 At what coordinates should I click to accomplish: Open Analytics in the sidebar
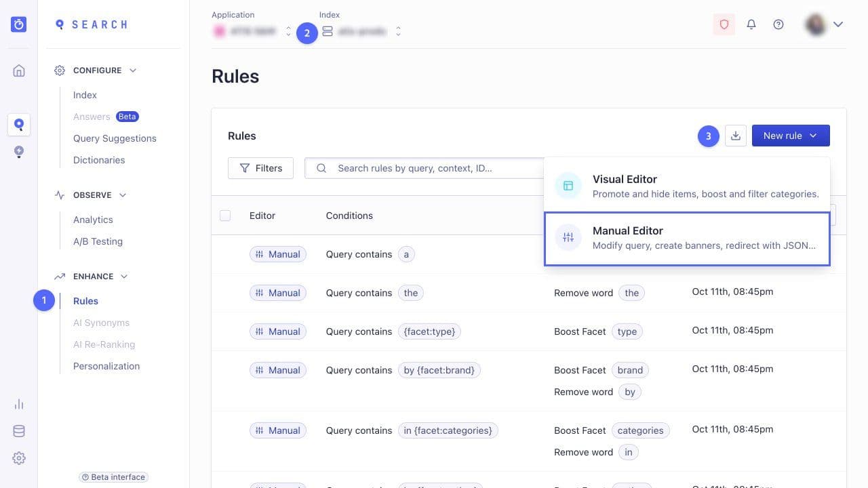tap(93, 220)
